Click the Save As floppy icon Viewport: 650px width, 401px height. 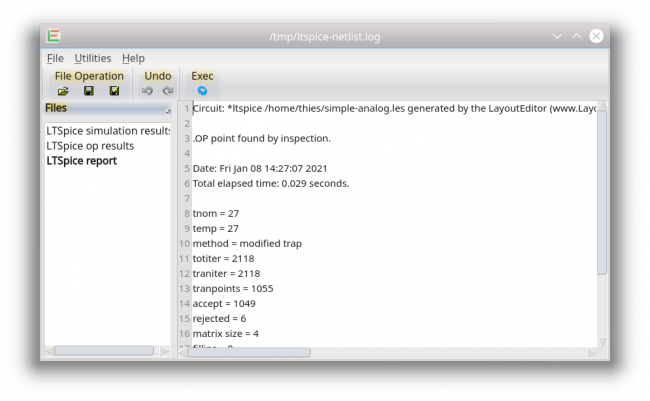(114, 91)
